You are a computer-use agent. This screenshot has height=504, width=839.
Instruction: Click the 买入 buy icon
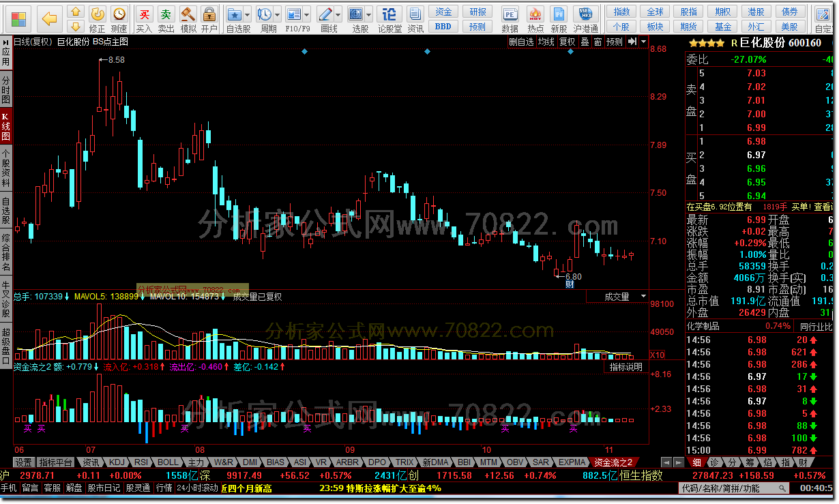[x=144, y=18]
